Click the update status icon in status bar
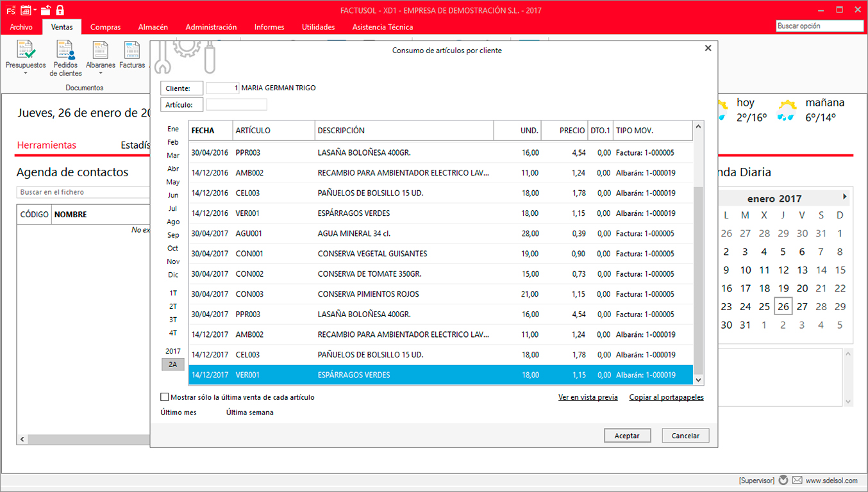Screen dimensions: 868x492 pos(782,480)
